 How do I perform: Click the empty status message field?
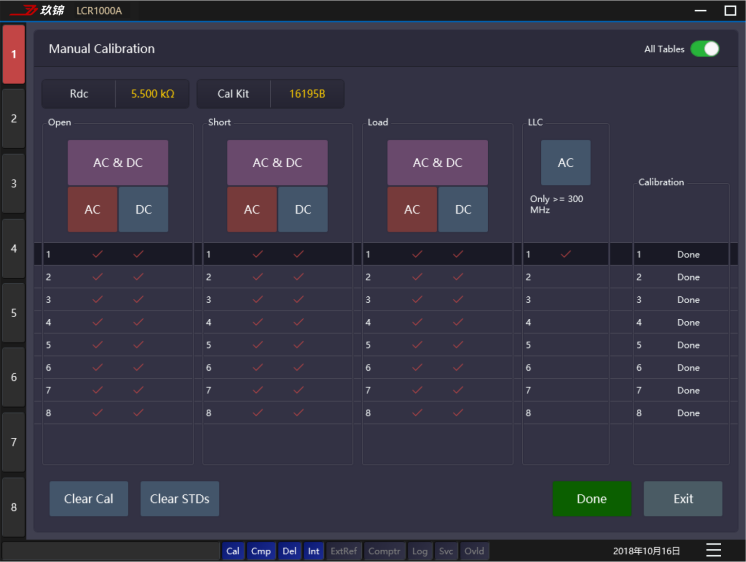pos(111,551)
